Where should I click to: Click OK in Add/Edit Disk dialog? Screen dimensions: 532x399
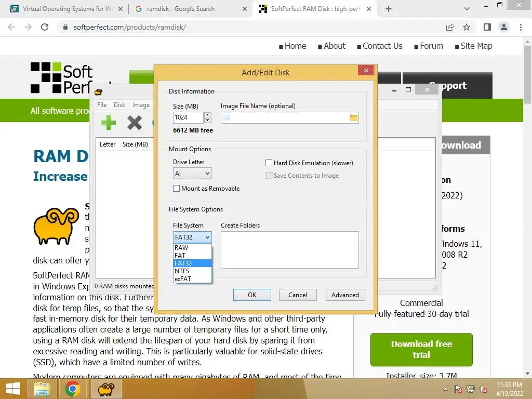pyautogui.click(x=252, y=295)
